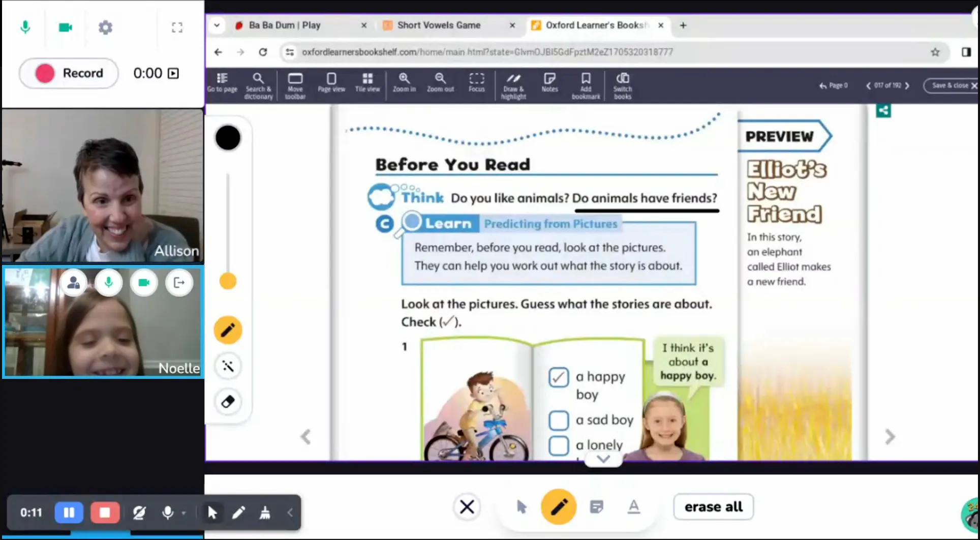
Task: Flip to the next book page with right arrow
Action: (890, 436)
